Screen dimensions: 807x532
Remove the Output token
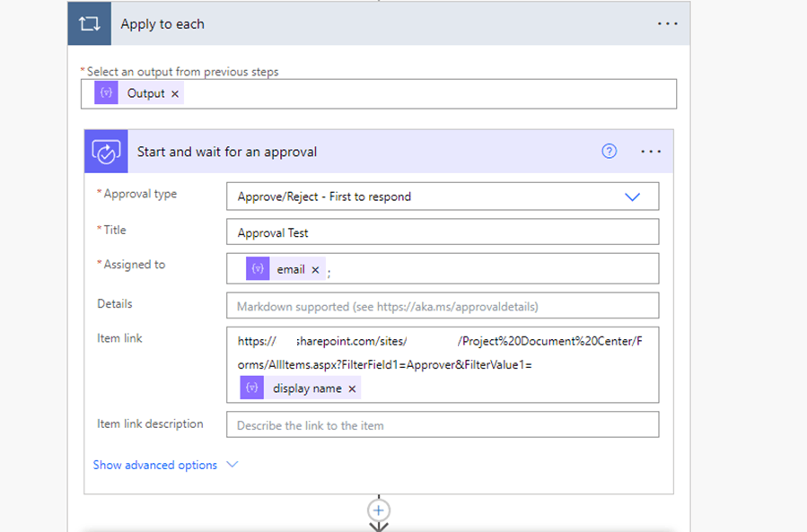pos(175,93)
